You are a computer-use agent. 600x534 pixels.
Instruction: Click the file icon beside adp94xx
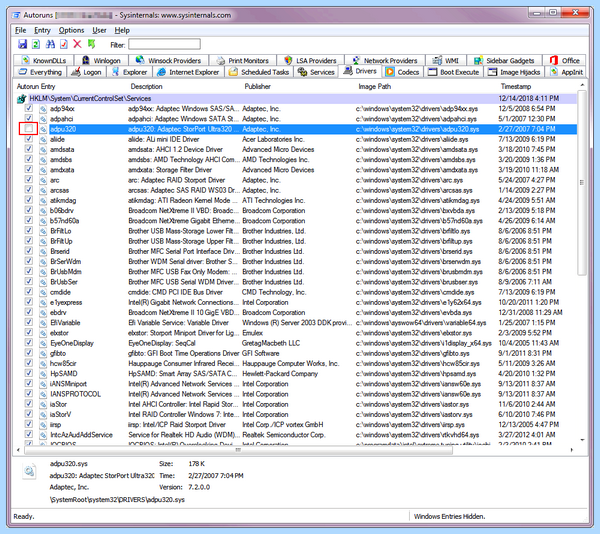43,109
